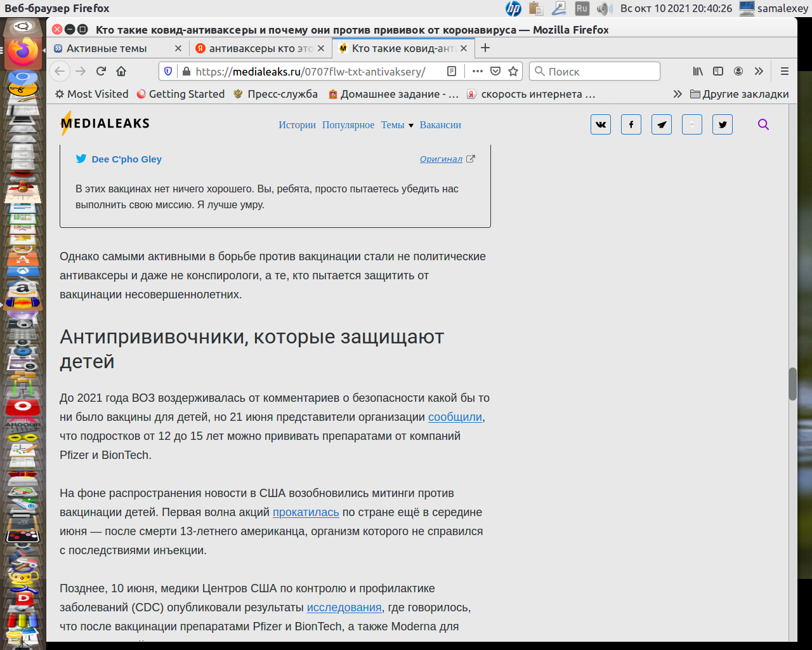Open samalexey user session menu

pos(774,8)
